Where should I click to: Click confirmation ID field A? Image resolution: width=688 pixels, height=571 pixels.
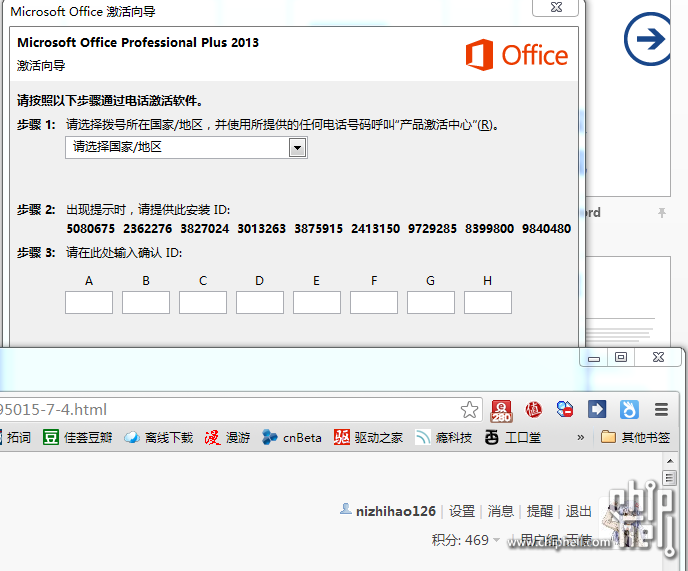(x=89, y=302)
